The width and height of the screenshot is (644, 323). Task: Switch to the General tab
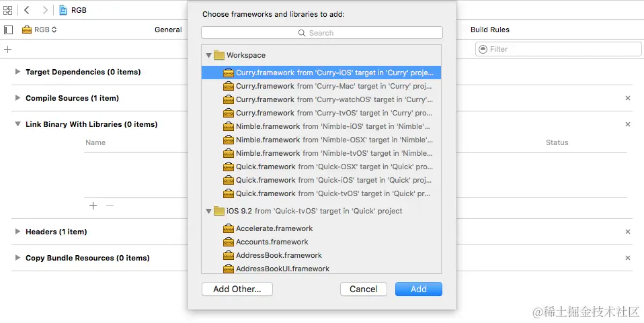point(168,30)
